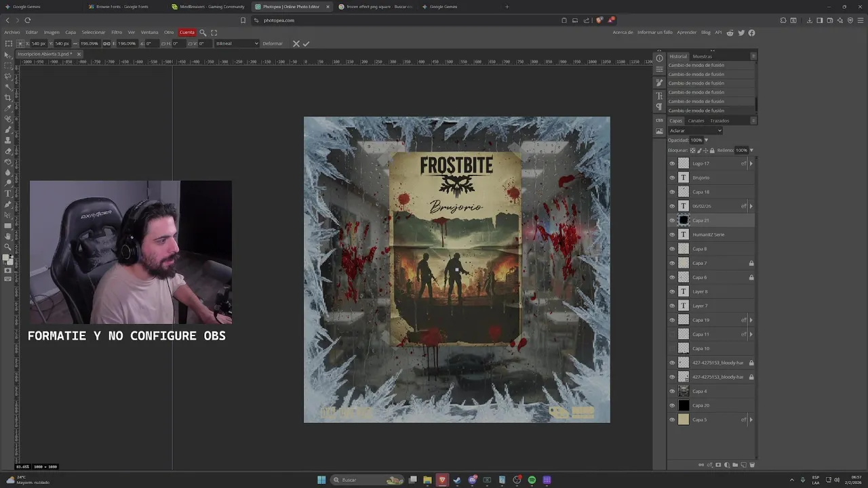Toggle fullscreen icon in menu bar
868x488 pixels.
(214, 33)
